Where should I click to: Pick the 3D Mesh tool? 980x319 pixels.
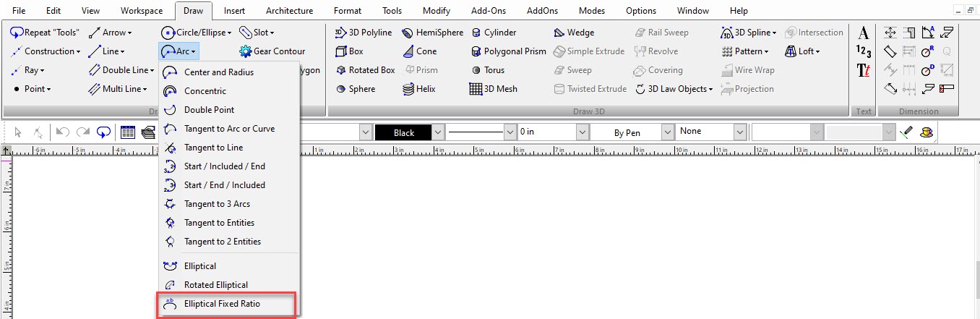[494, 89]
